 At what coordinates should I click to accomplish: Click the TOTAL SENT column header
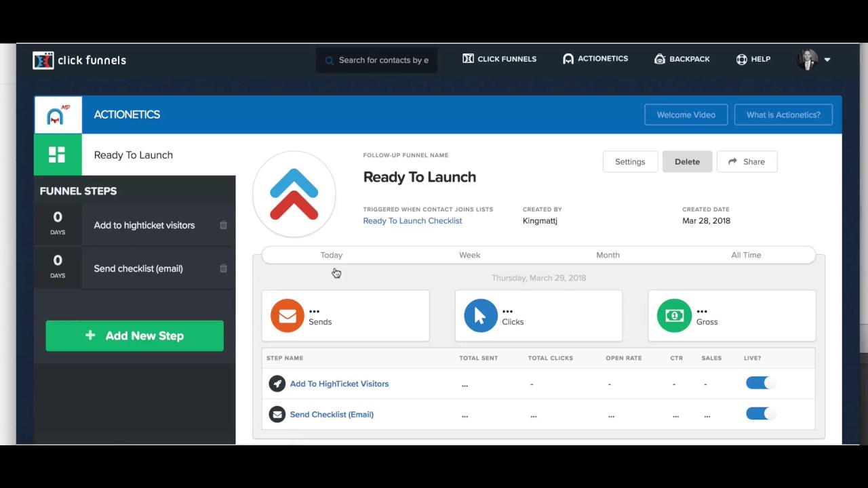pyautogui.click(x=479, y=358)
